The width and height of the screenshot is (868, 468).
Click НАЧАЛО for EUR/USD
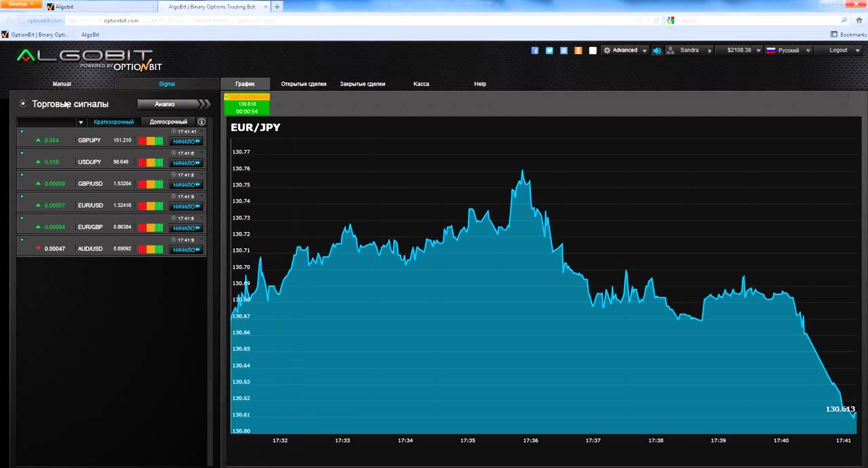[186, 206]
